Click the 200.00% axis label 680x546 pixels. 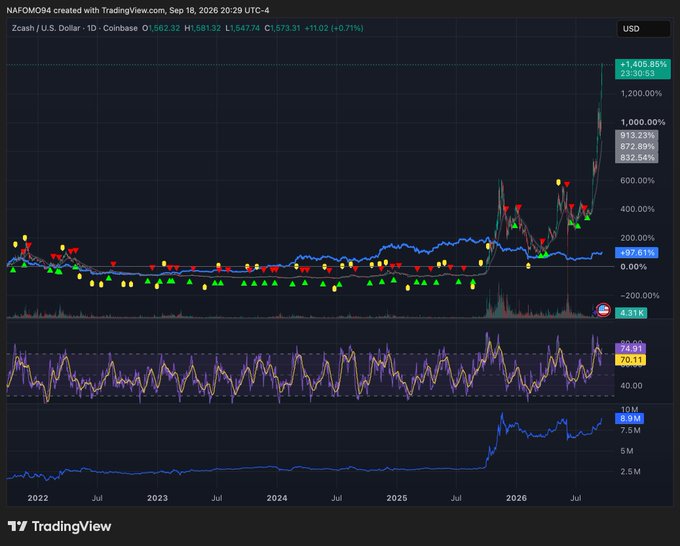[x=638, y=238]
